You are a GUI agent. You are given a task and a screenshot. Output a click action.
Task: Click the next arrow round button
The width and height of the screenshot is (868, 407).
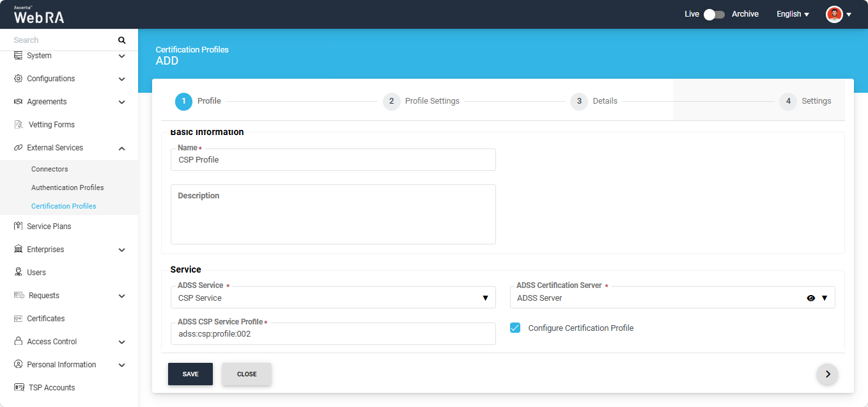point(828,374)
